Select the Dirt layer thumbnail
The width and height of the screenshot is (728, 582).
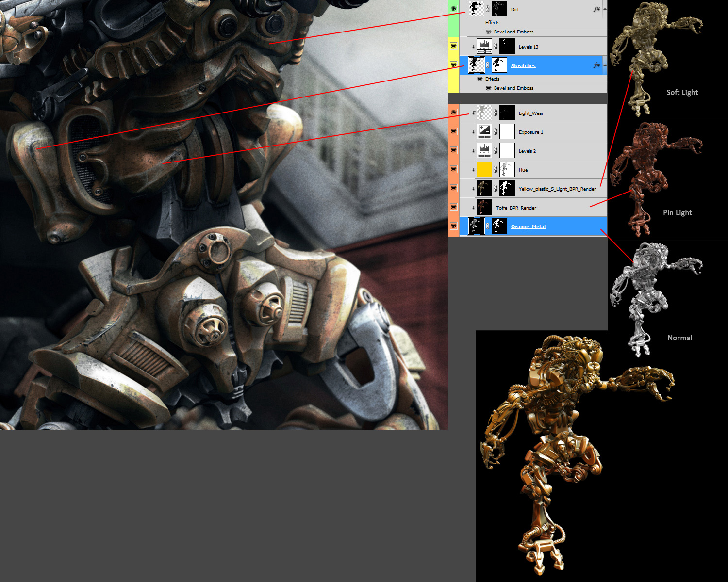[x=477, y=9]
